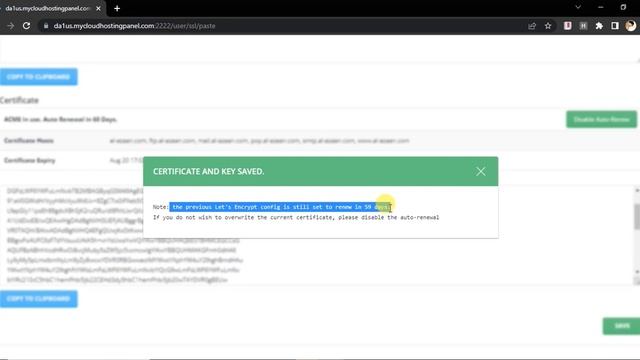Open the pink extension icon

567,26
